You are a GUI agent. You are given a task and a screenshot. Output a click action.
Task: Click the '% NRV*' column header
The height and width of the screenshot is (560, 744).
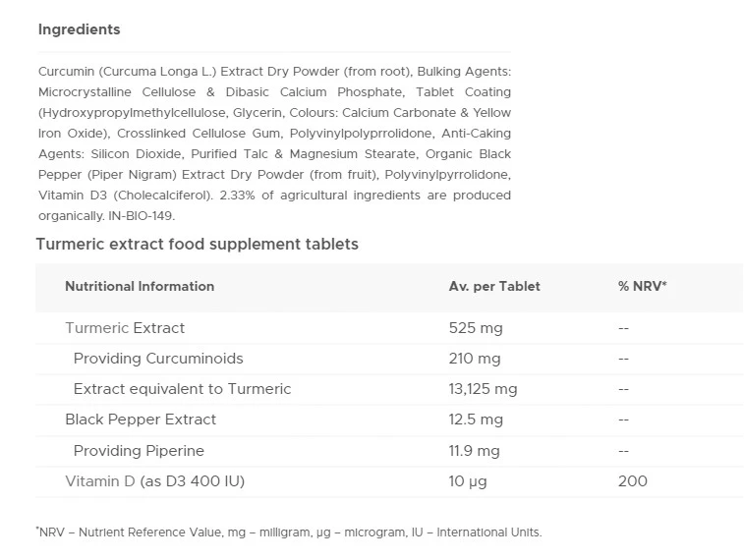click(642, 287)
